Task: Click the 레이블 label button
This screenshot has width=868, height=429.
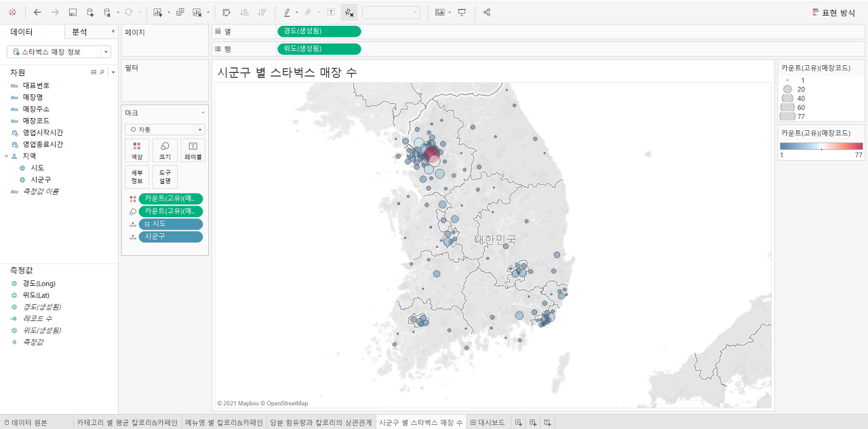Action: tap(193, 150)
